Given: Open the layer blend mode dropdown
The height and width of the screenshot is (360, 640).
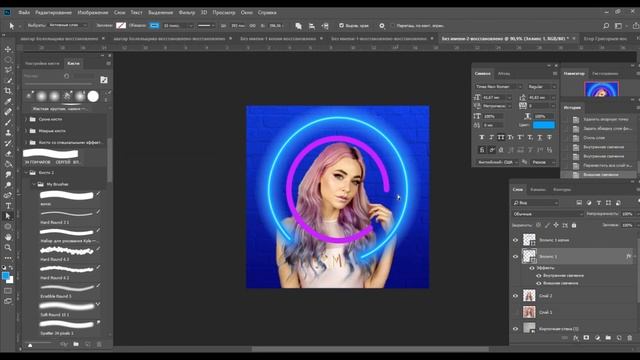Looking at the screenshot, I should point(548,214).
